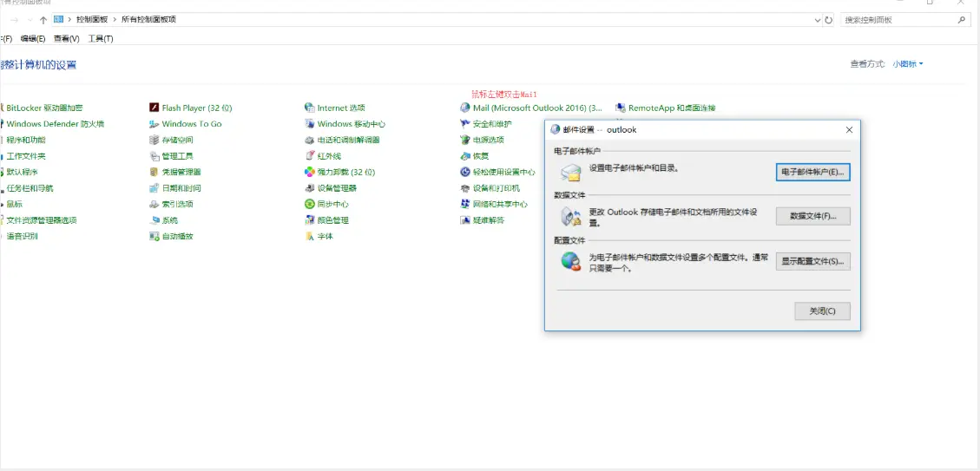Open the Flash Player (32 位) icon

point(155,108)
